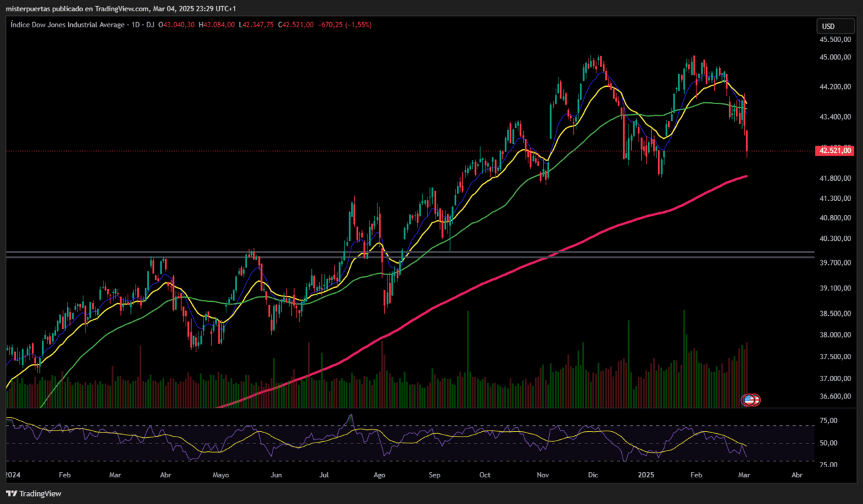Screen dimensions: 863x504
Task: Click the Ago label on the time axis
Action: click(379, 475)
